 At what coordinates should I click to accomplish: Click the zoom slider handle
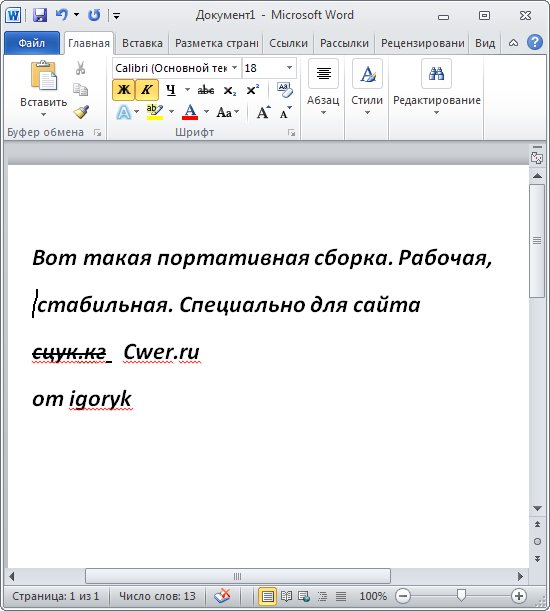pyautogui.click(x=461, y=595)
